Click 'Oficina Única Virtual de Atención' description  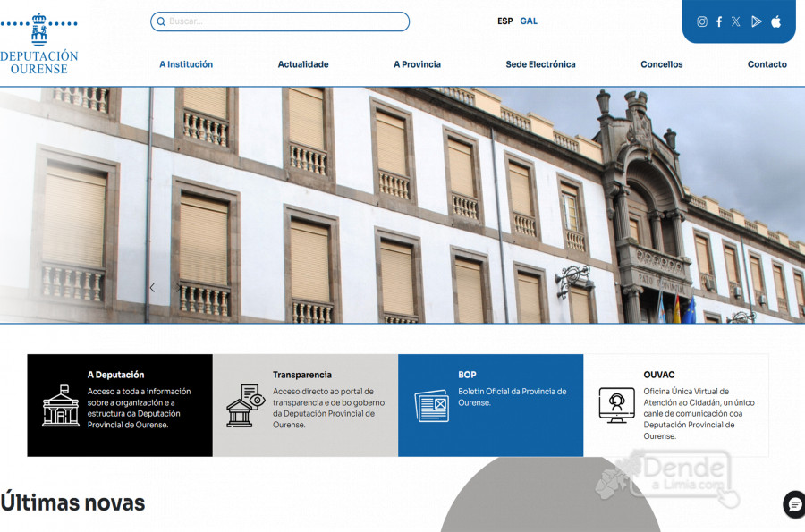click(x=699, y=413)
